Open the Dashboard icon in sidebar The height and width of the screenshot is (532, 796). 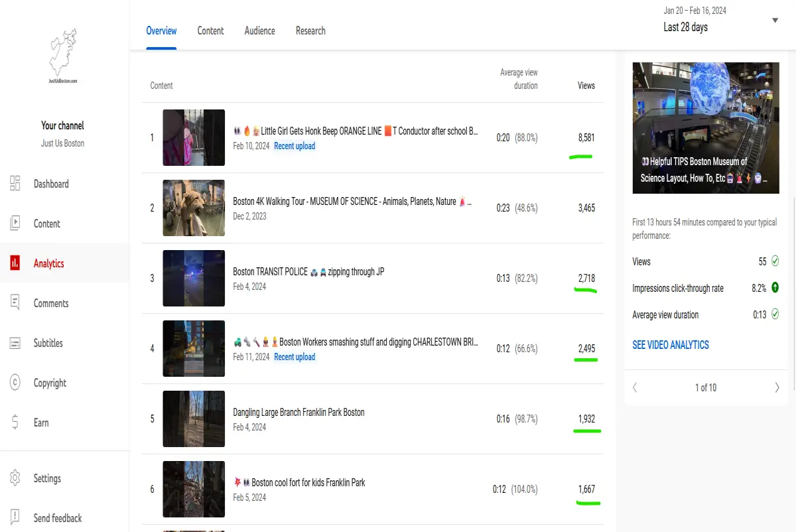point(15,184)
